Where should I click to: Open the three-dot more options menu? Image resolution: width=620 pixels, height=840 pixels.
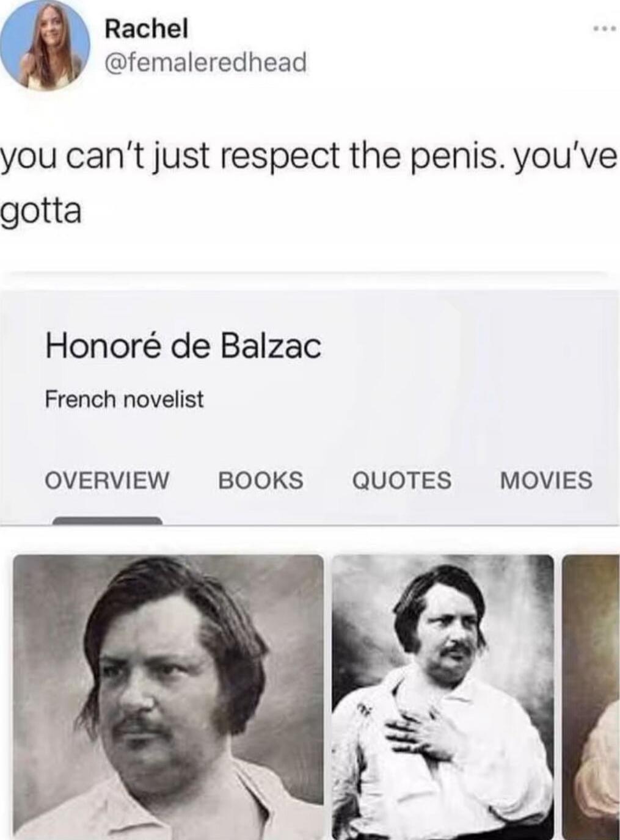click(x=602, y=28)
